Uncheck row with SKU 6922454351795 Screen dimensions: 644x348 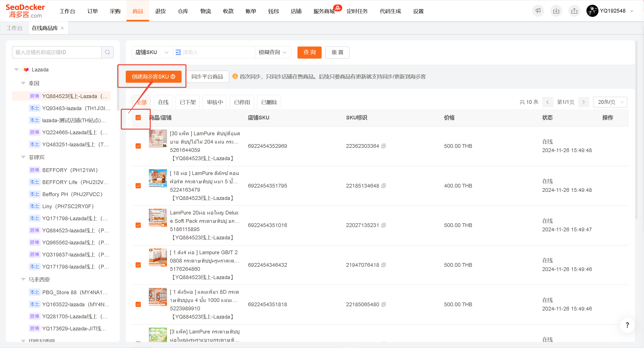tap(138, 186)
